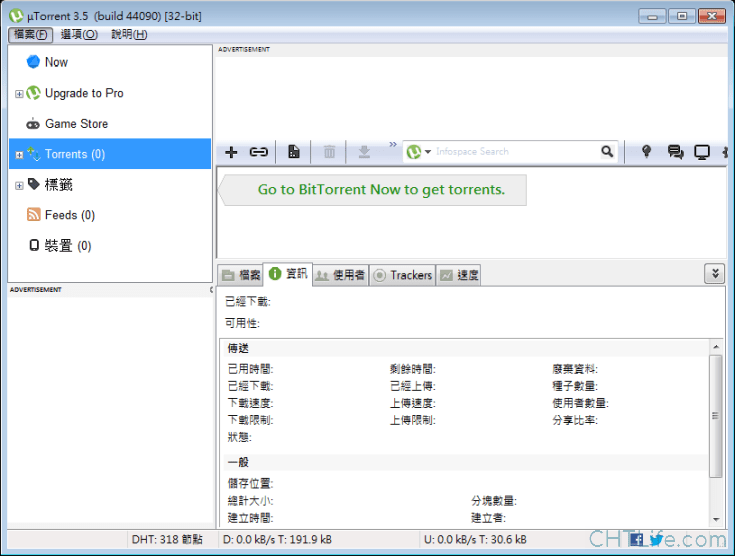The image size is (735, 556).
Task: Add torrent from URL link icon
Action: point(258,152)
